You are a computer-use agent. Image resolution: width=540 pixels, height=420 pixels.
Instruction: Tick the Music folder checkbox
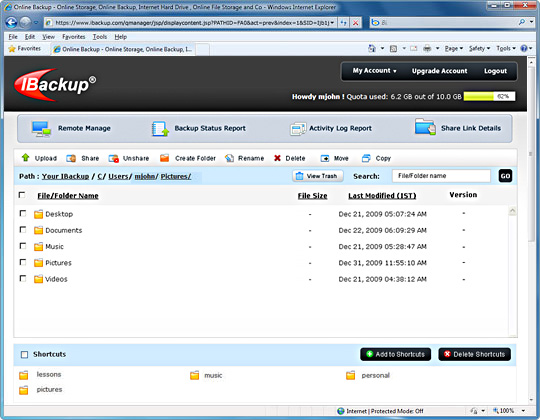point(23,246)
